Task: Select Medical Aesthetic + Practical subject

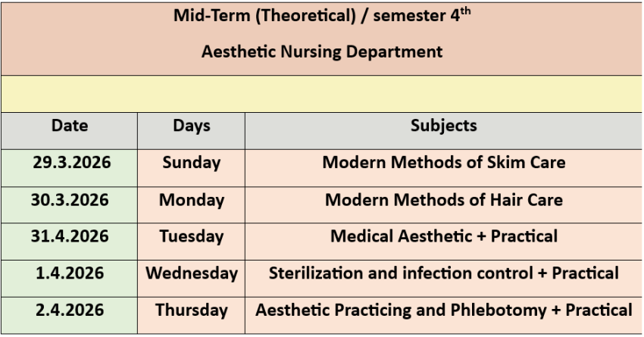Action: point(443,236)
